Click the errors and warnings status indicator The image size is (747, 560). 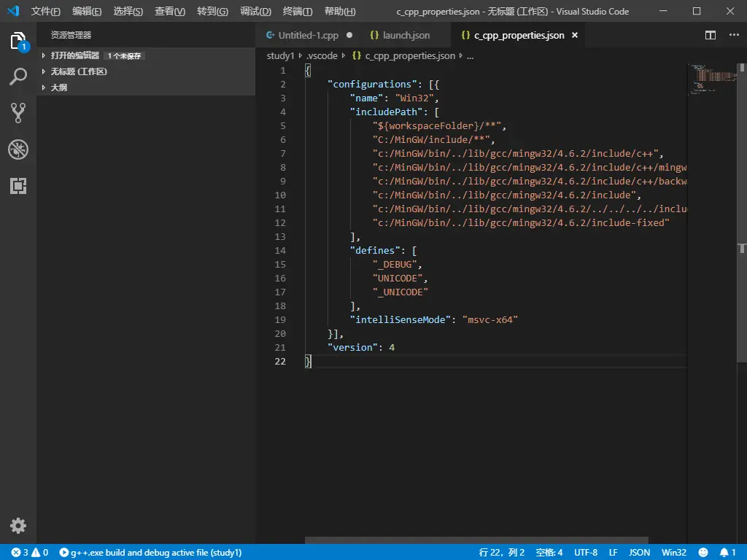point(29,553)
